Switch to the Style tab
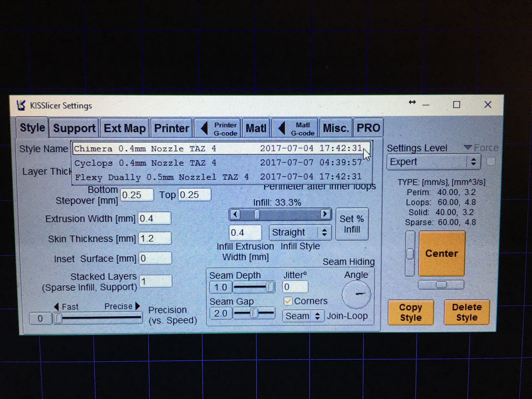Image resolution: width=532 pixels, height=399 pixels. click(32, 128)
